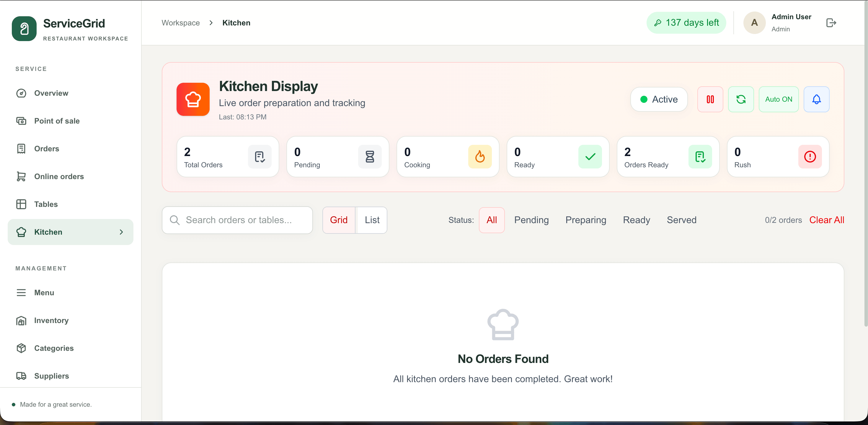Viewport: 868px width, 425px height.
Task: Switch the order view to List
Action: pos(372,220)
